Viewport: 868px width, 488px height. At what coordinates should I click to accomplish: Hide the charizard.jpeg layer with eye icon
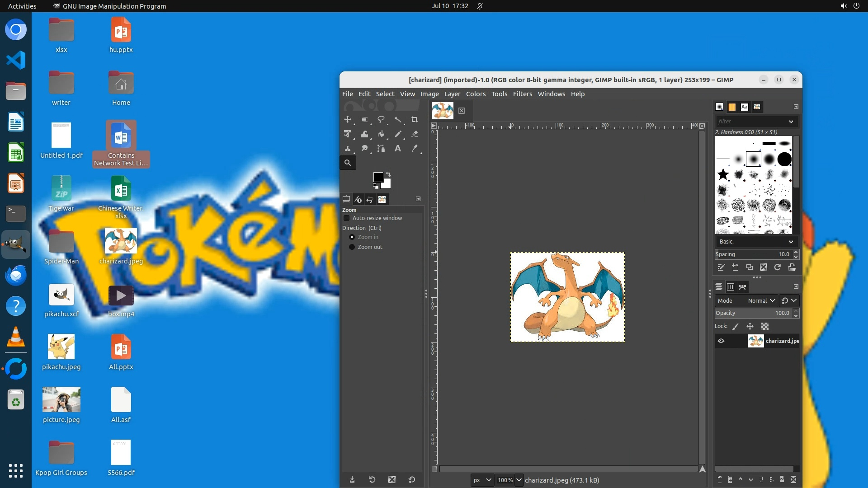721,341
